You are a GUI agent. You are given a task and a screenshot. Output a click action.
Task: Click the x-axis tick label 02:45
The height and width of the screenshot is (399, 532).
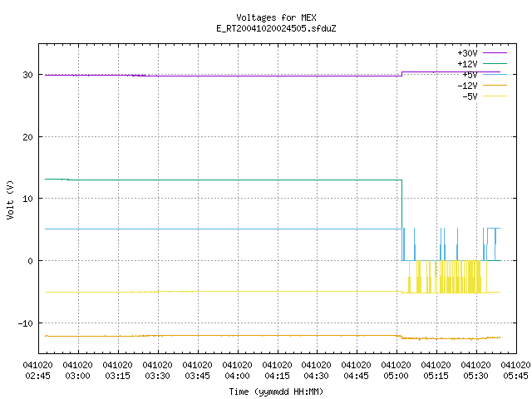37,376
